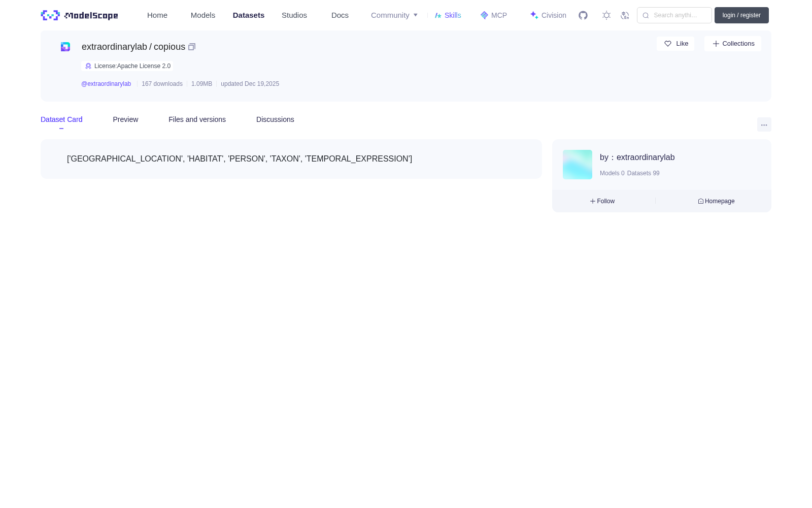812x508 pixels.
Task: Click the license badge icon
Action: [88, 66]
